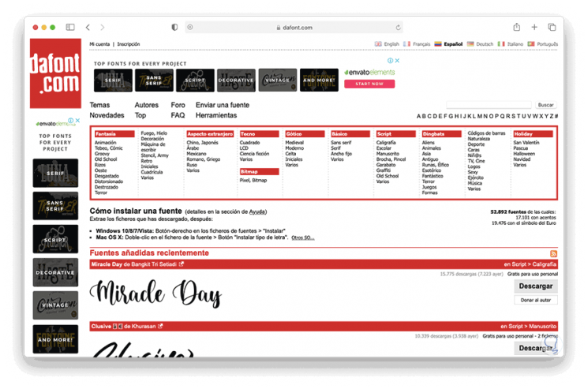The height and width of the screenshot is (389, 588).
Task: Open SERIF thumbnail in top banner
Action: click(113, 80)
